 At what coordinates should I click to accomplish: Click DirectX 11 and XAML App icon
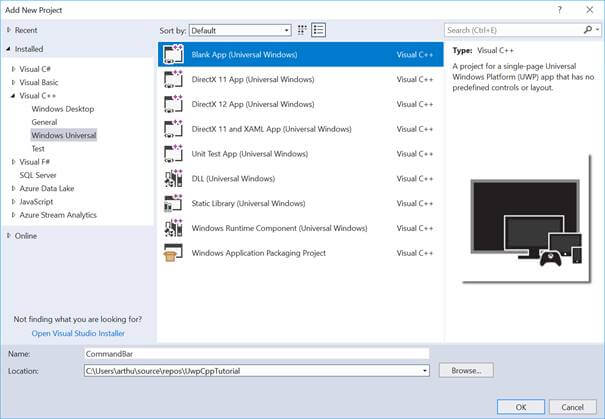(x=173, y=129)
